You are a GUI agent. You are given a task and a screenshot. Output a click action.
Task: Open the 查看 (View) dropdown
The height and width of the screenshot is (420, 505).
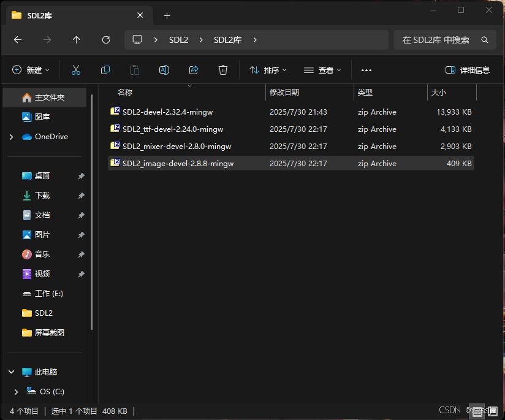pos(323,69)
